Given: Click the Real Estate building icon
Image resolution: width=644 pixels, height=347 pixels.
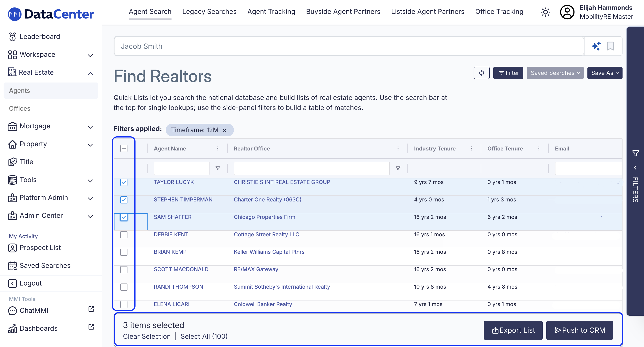Looking at the screenshot, I should 12,72.
